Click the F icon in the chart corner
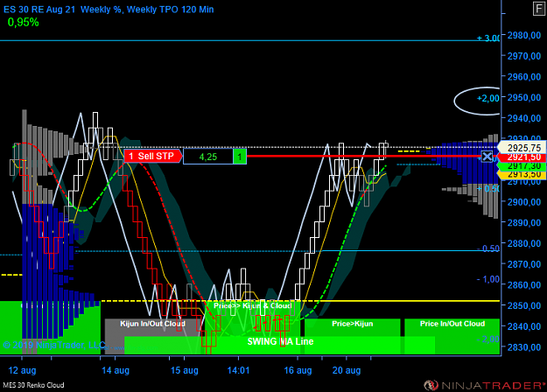Screen dimensions: 547x392 (x=539, y=9)
